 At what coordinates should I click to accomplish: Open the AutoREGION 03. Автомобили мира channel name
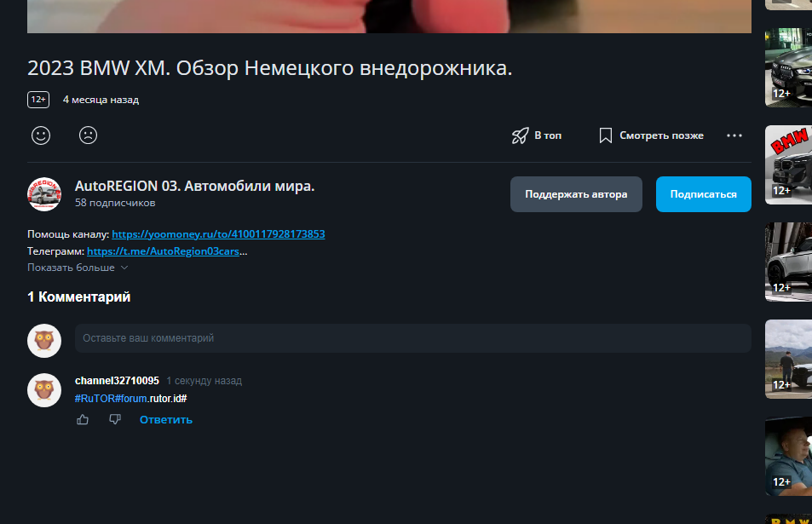pyautogui.click(x=195, y=186)
